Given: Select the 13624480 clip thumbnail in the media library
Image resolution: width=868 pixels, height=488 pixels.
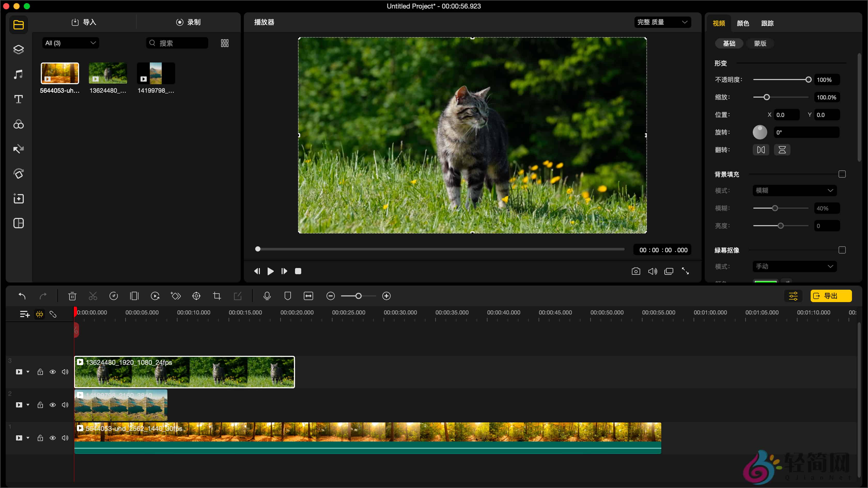Looking at the screenshot, I should pos(107,73).
